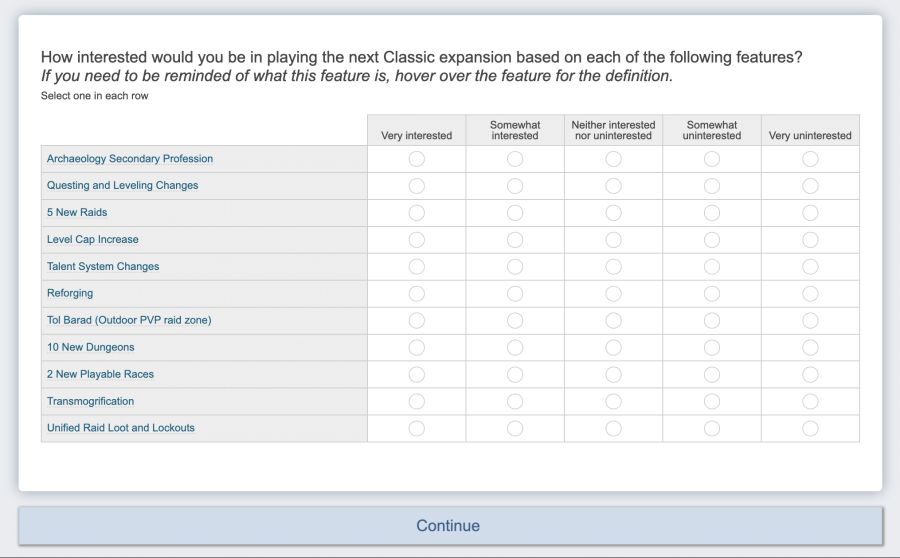Mark Transmogrification as Neither interested nor uninterested
This screenshot has height=558, width=900.
[613, 402]
